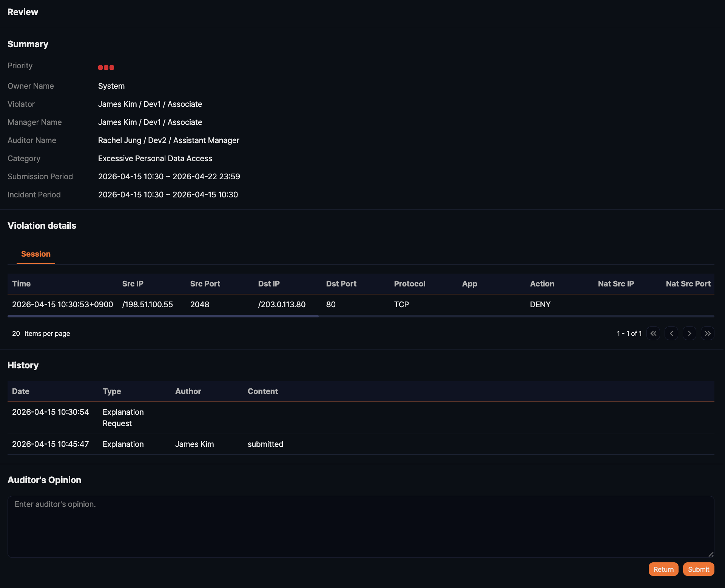
Task: Click the Protocol column header
Action: pos(410,284)
